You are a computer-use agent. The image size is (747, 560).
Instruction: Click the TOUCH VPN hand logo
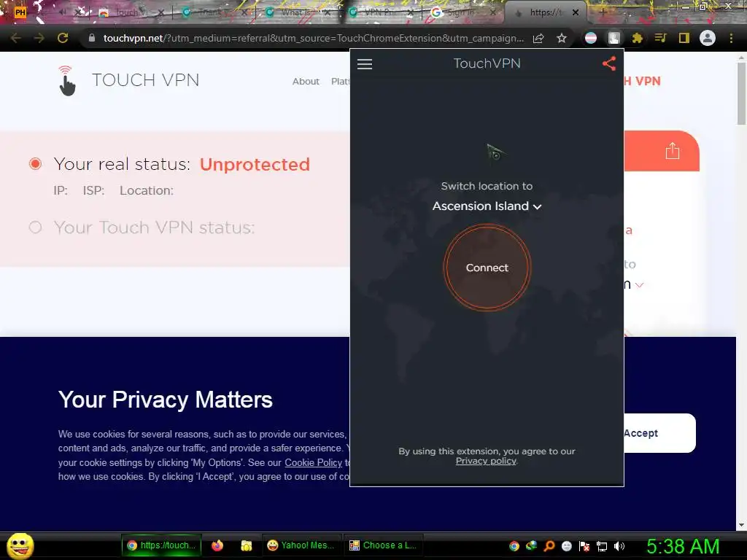tap(66, 80)
